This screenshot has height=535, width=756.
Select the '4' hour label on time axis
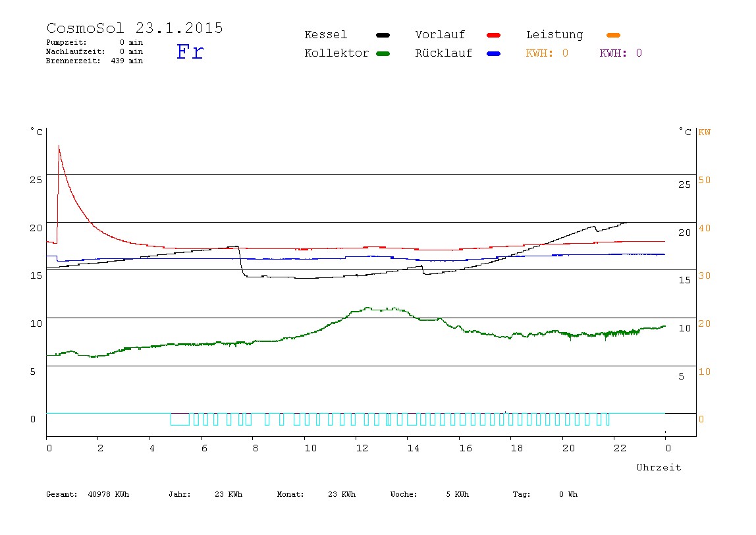coord(152,448)
